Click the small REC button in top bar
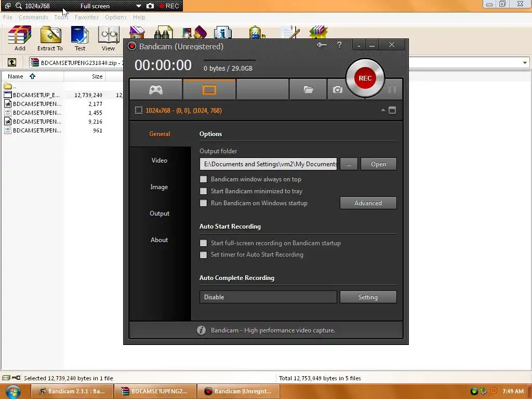This screenshot has height=399, width=532. point(169,6)
